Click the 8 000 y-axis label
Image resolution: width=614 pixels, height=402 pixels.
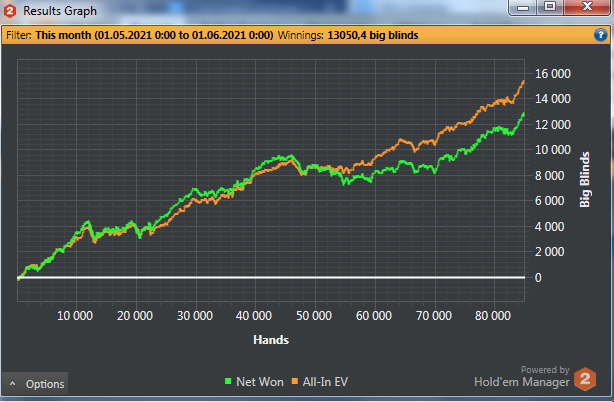[549, 175]
